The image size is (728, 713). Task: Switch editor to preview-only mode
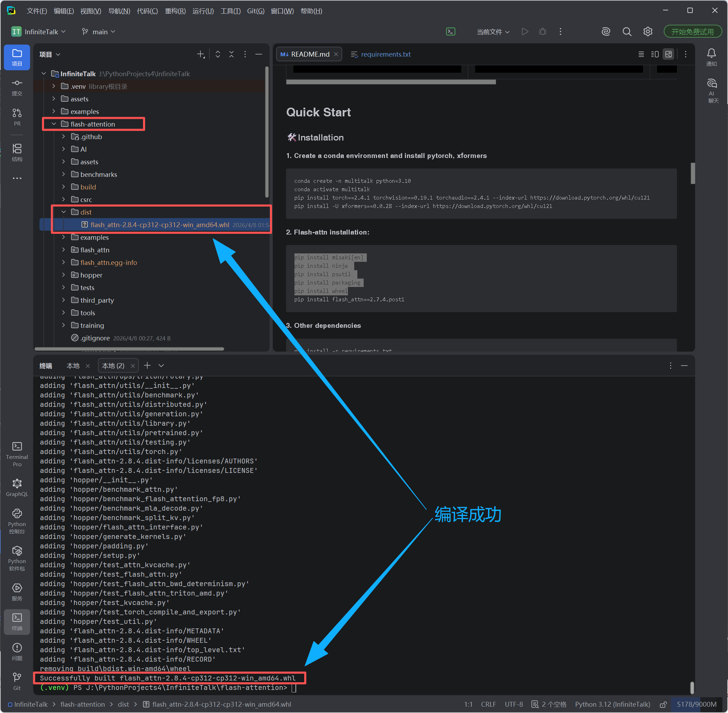pos(669,54)
